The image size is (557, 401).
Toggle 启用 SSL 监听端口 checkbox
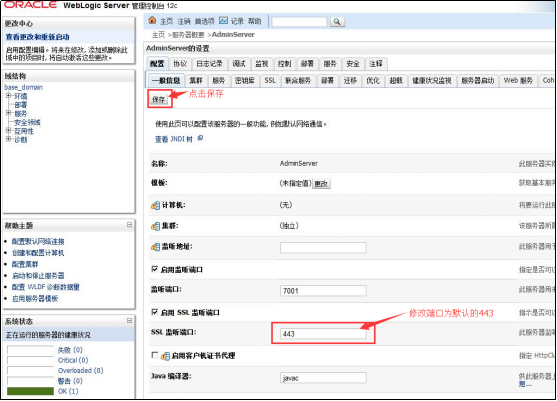155,312
